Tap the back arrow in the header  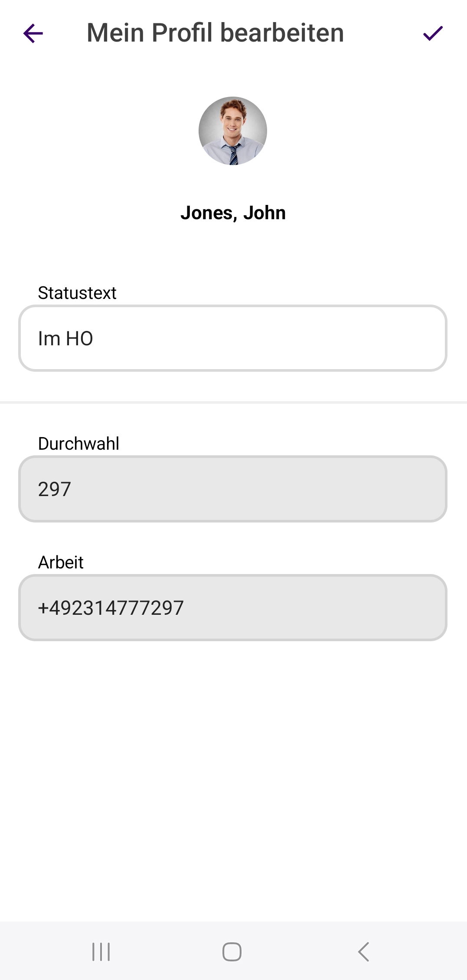tap(33, 33)
